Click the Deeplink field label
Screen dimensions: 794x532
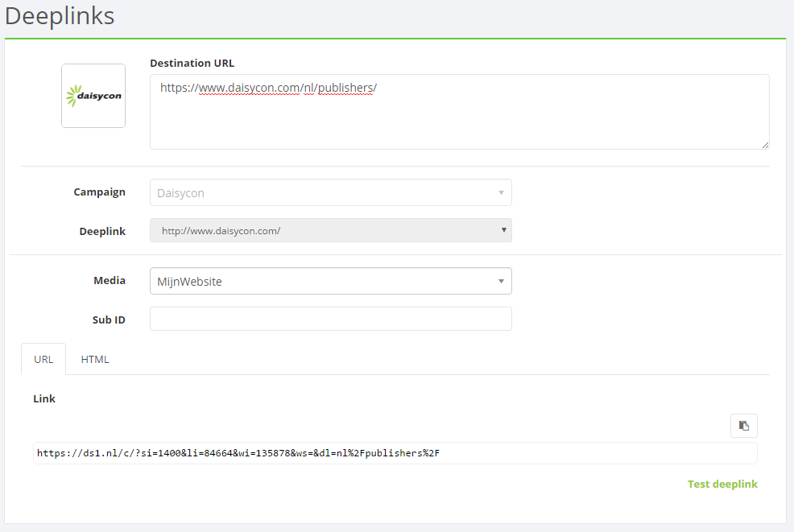click(102, 231)
